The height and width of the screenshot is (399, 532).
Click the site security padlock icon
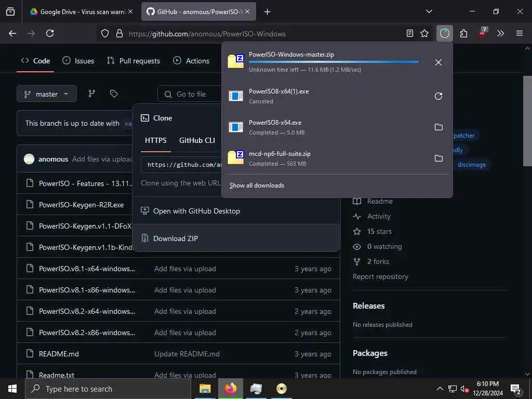coord(119,34)
